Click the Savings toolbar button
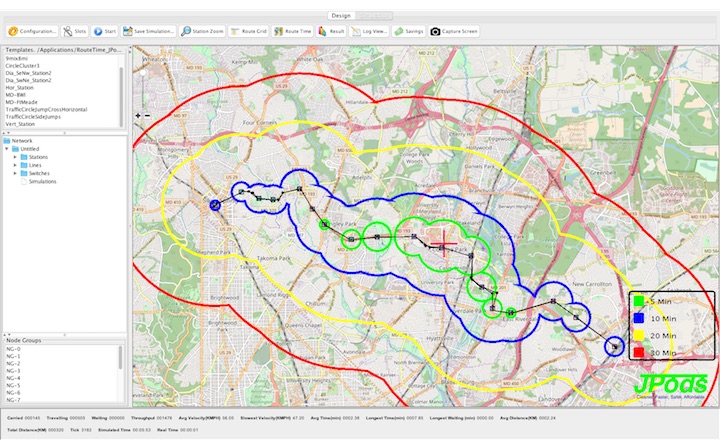Image resolution: width=720 pixels, height=440 pixels. (x=409, y=31)
